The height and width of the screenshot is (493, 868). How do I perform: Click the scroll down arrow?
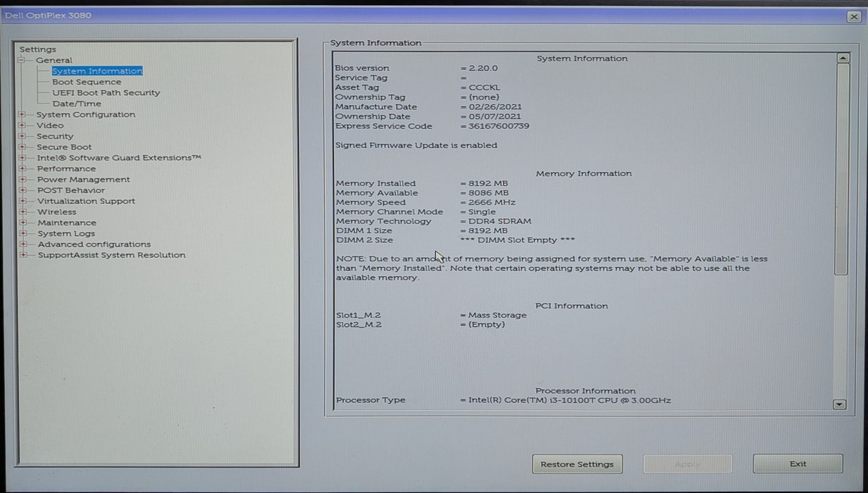point(839,404)
